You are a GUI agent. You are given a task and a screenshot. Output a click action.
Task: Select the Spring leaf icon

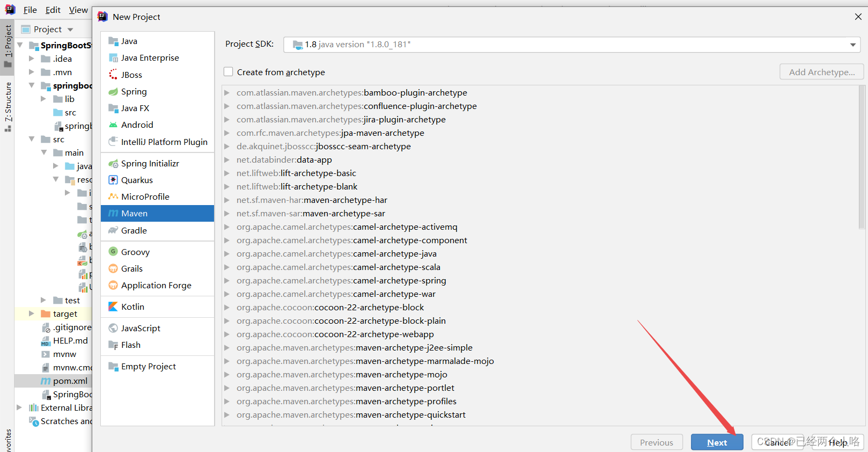click(113, 91)
